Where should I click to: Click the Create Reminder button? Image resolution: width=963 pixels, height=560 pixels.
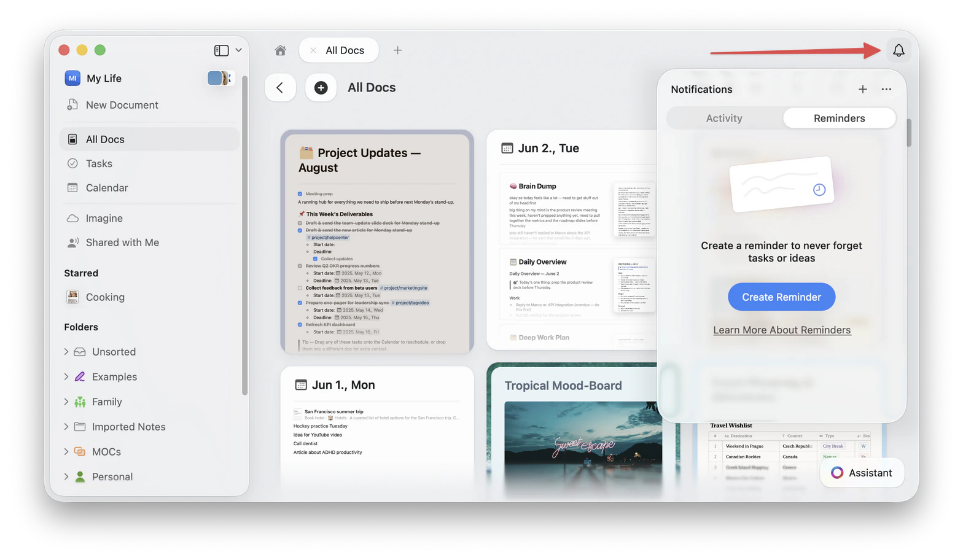(781, 297)
